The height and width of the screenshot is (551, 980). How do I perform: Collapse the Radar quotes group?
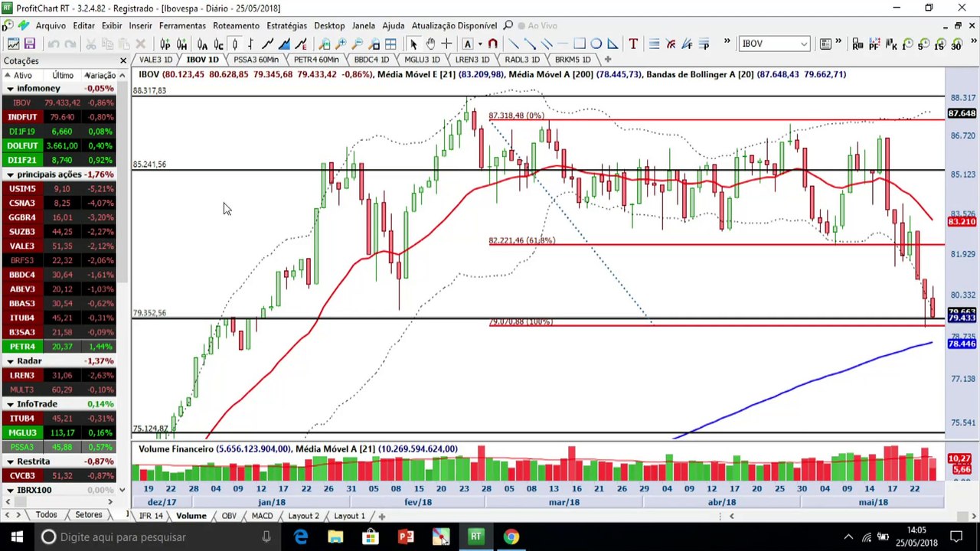10,361
